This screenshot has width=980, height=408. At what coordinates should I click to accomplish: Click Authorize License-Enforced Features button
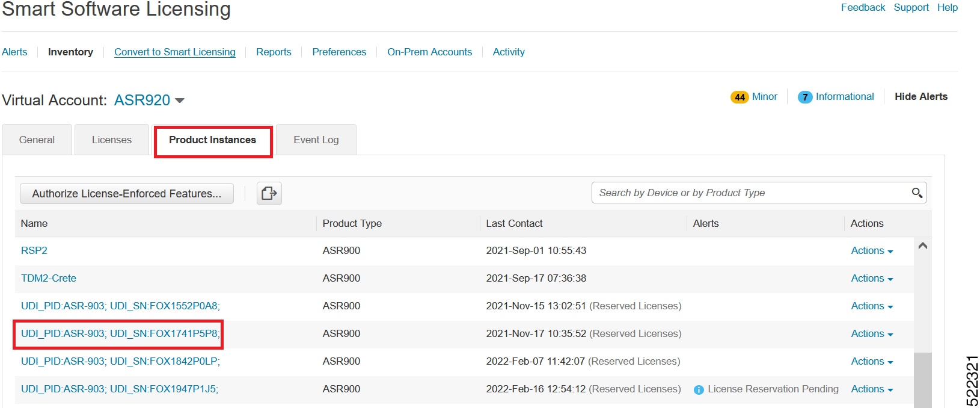coord(127,194)
